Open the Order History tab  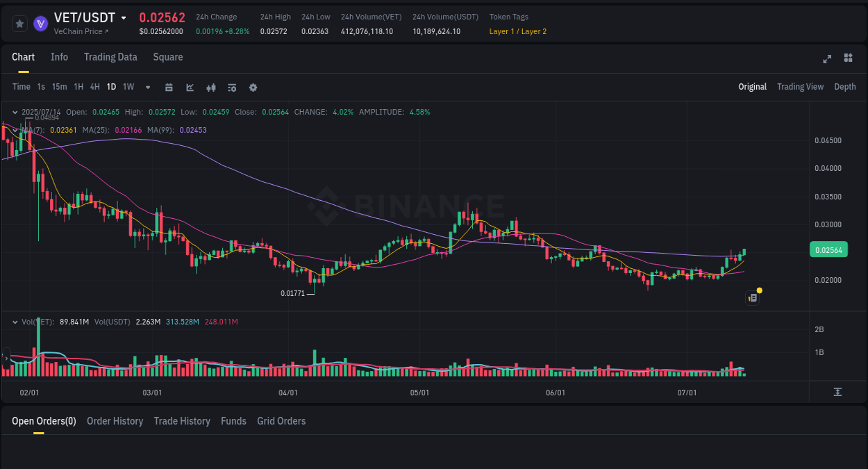115,421
